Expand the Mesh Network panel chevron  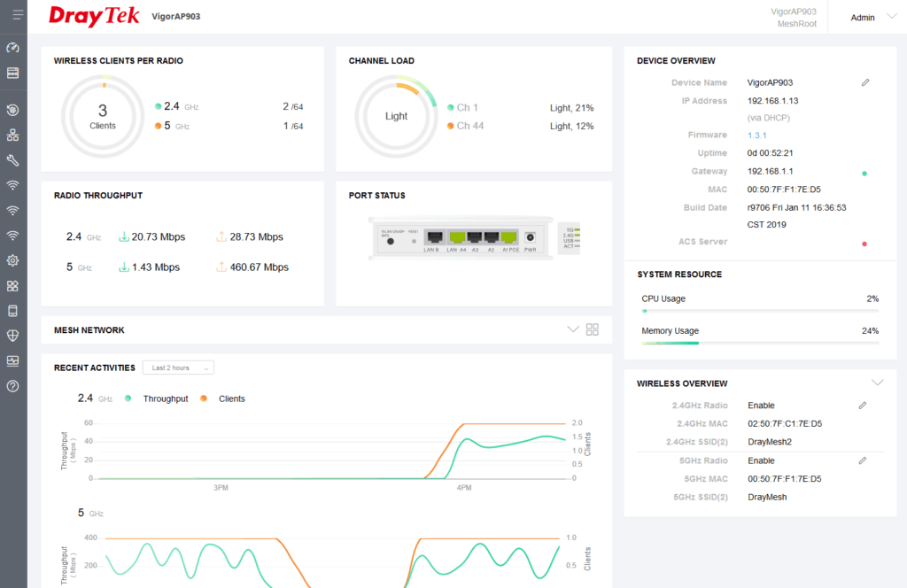[572, 329]
